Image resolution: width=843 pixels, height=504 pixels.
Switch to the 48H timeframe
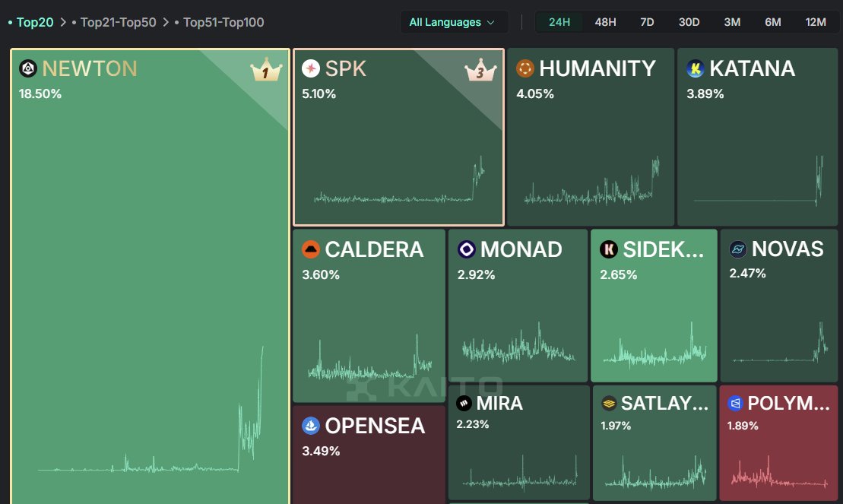(605, 22)
